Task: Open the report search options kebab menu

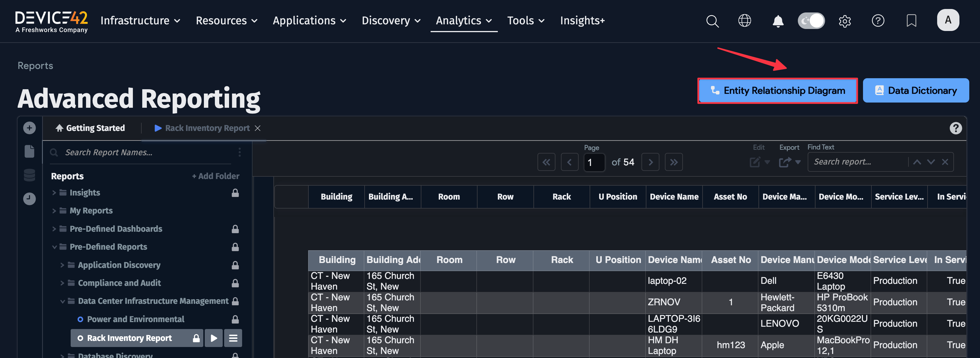Action: 239,152
